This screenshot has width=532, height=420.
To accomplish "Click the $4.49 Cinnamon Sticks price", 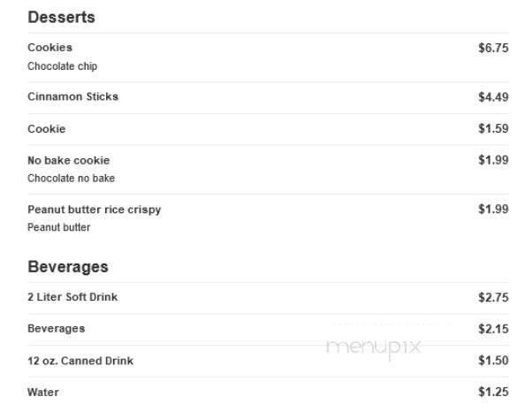I will click(493, 97).
